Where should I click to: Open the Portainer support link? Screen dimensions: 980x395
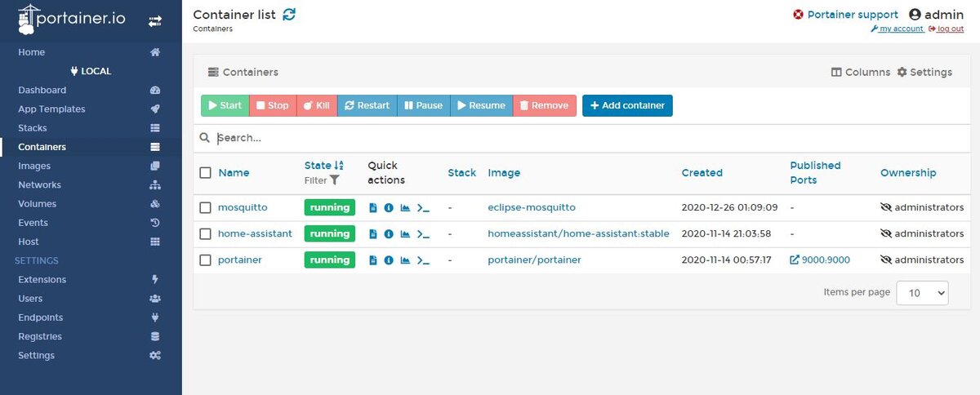(845, 15)
